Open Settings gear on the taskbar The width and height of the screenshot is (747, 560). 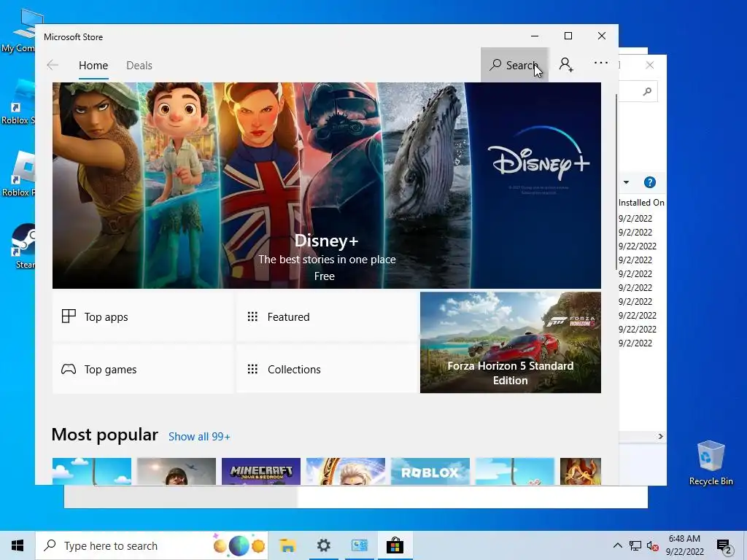[323, 545]
